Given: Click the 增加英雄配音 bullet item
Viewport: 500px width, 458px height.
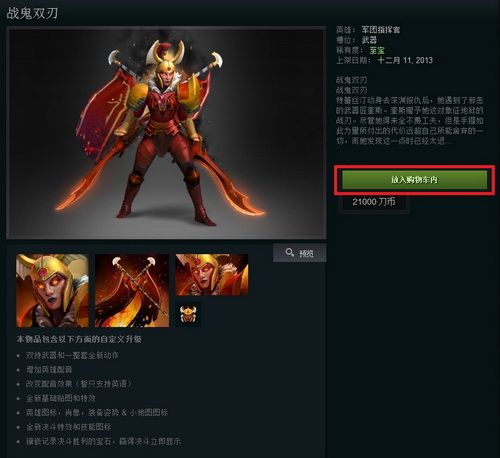Looking at the screenshot, I should click(49, 369).
